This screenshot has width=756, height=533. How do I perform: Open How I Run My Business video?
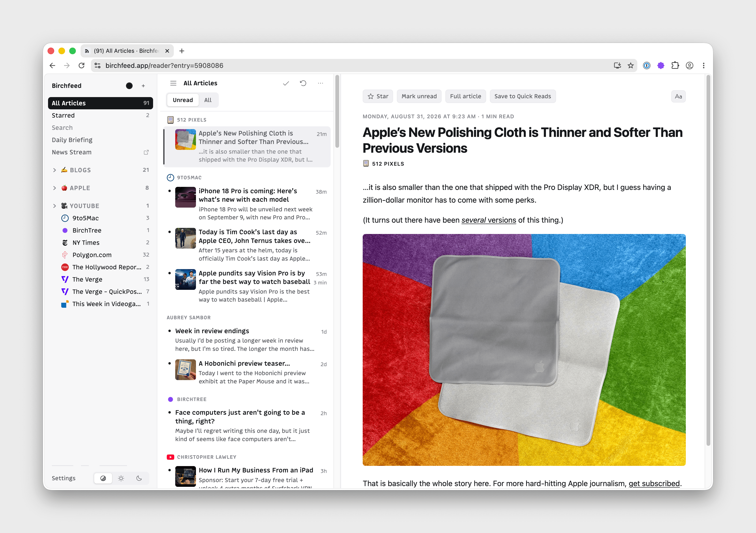pyautogui.click(x=247, y=476)
